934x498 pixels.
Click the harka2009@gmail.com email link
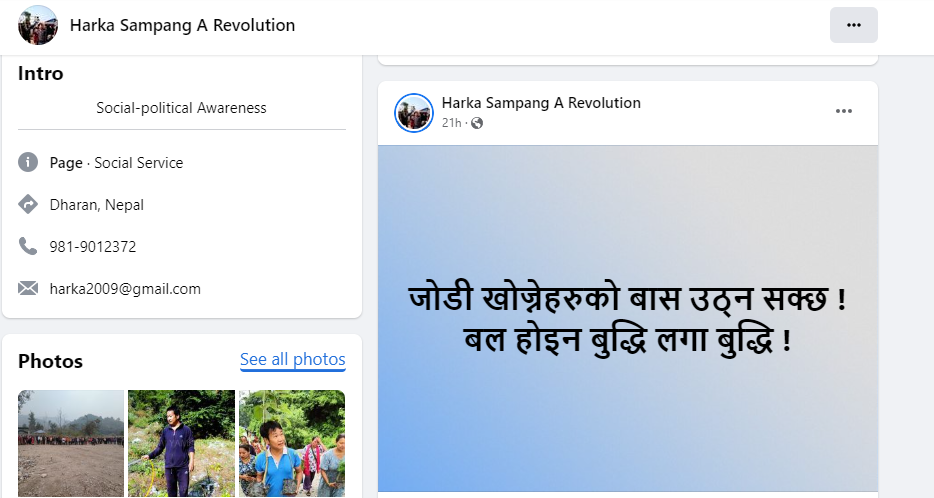click(x=125, y=289)
